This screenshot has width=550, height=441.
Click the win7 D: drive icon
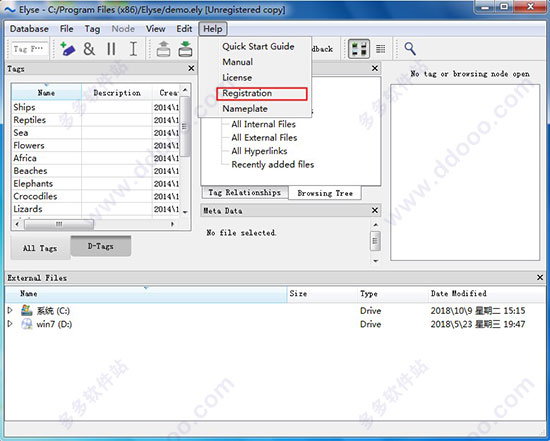tap(26, 324)
